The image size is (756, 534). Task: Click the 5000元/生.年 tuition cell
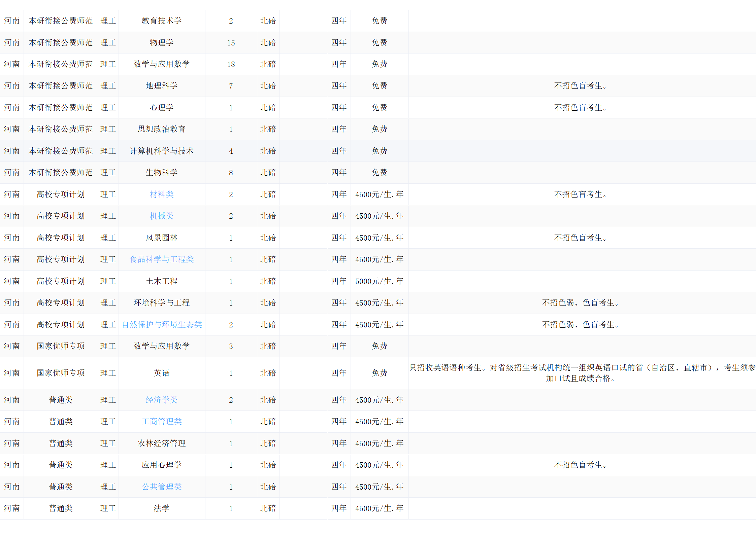point(379,281)
